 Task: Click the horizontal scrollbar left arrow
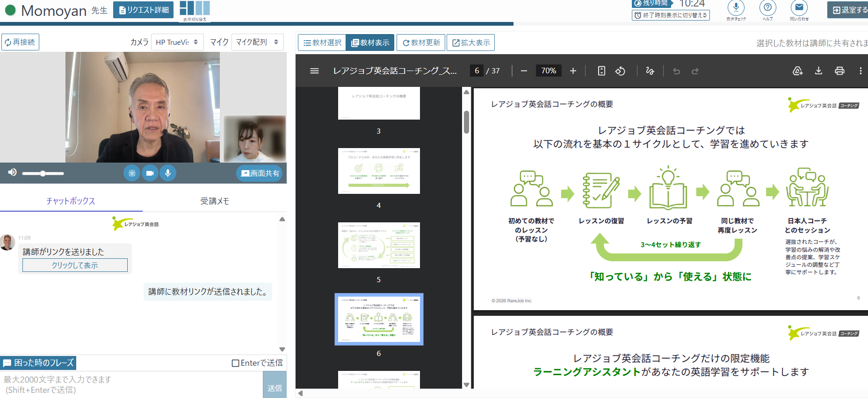(300, 393)
